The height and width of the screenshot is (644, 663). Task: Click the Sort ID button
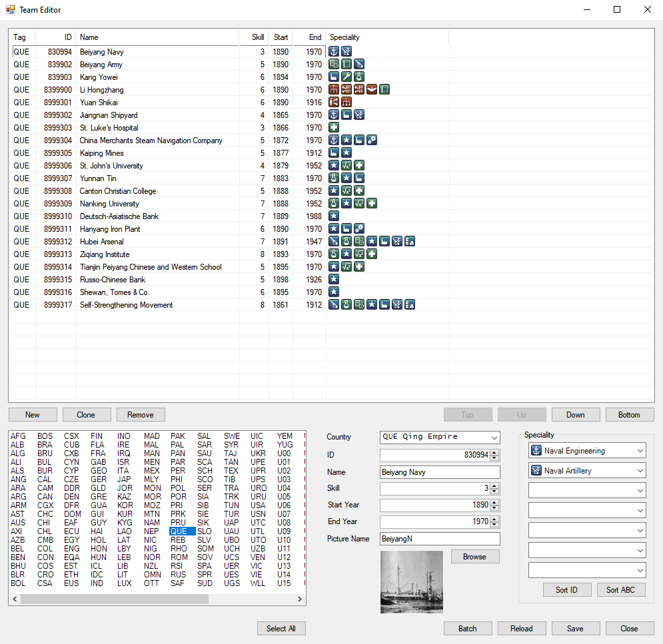click(x=567, y=590)
